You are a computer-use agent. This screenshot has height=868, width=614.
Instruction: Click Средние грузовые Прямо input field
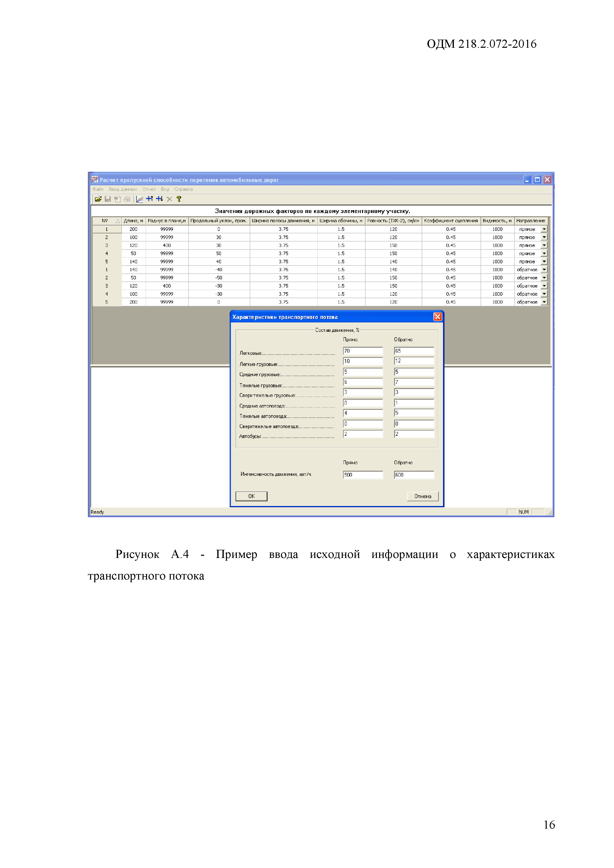(x=363, y=372)
